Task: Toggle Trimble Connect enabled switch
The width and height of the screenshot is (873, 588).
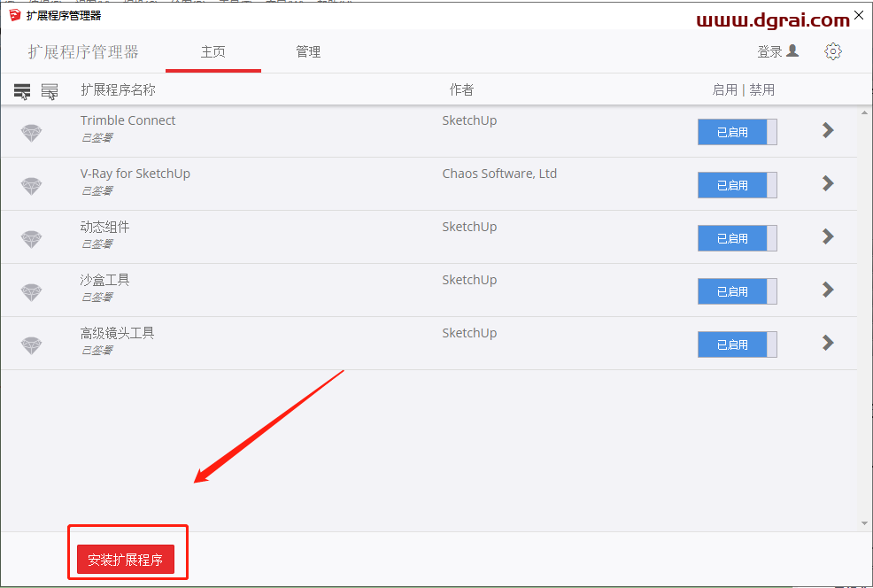Action: click(738, 132)
